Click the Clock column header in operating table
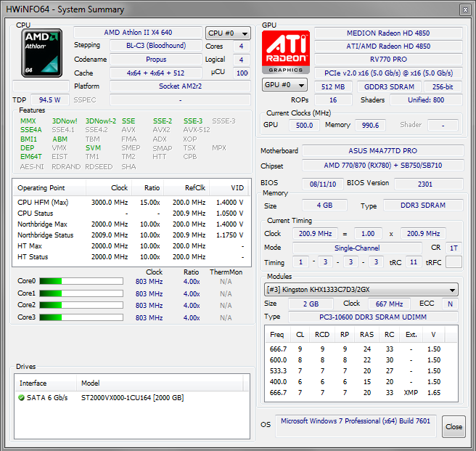The height and width of the screenshot is (451, 476). 109,188
